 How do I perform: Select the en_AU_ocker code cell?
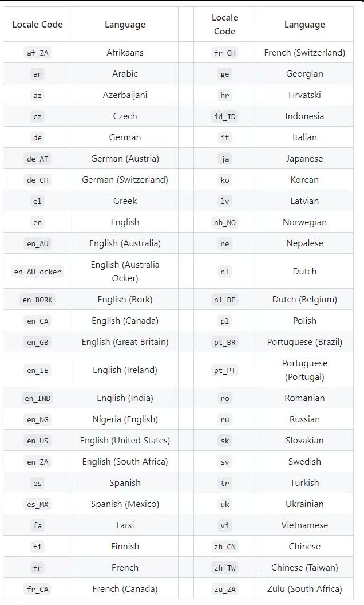(38, 272)
